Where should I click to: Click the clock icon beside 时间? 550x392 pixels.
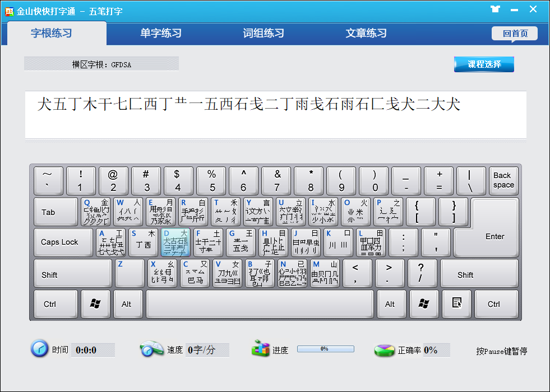39,348
